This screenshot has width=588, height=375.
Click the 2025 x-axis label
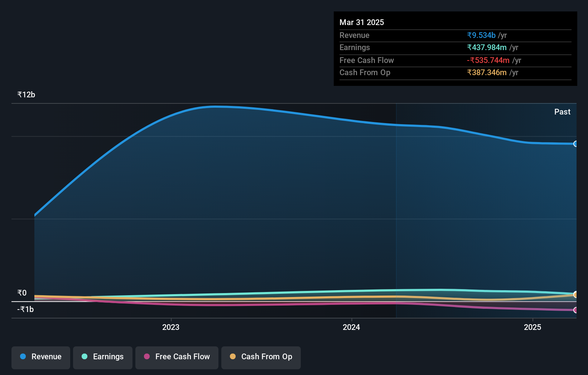click(532, 327)
